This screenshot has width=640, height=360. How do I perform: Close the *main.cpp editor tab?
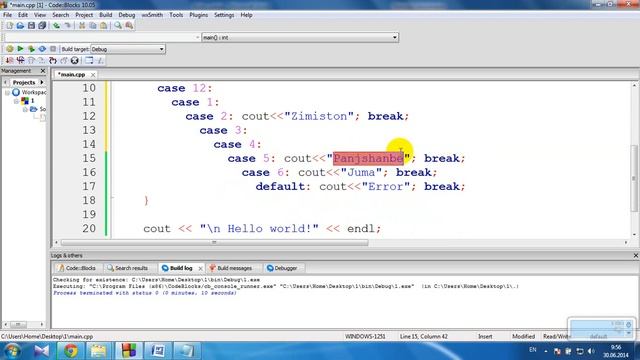(x=93, y=75)
